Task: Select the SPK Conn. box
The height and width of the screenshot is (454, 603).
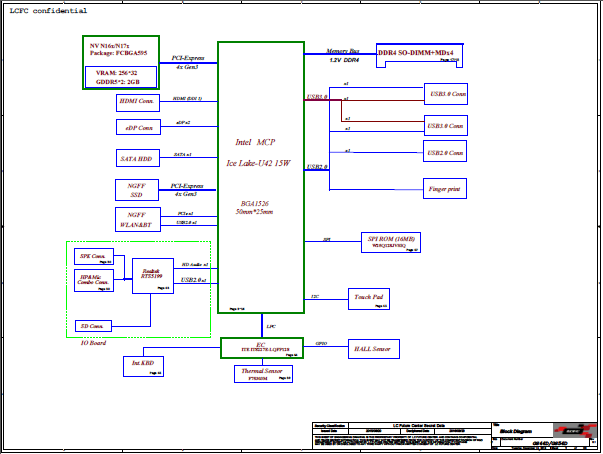Action: point(93,256)
